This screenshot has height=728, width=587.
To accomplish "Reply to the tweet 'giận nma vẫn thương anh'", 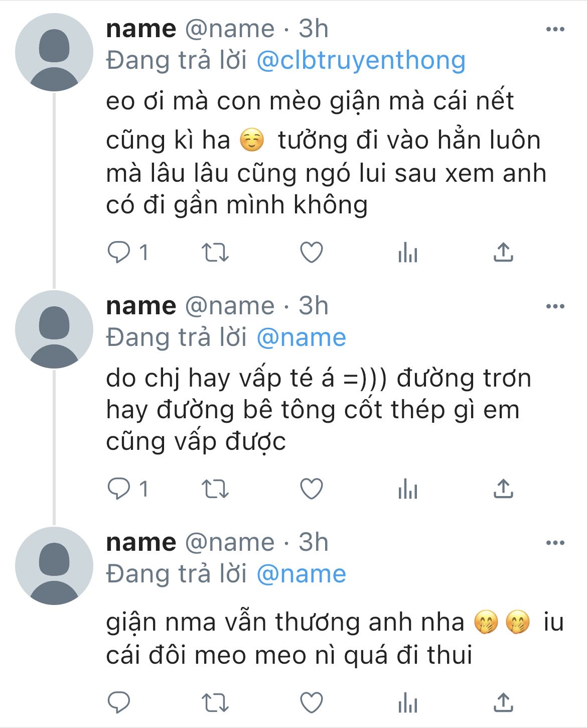I will 119,702.
